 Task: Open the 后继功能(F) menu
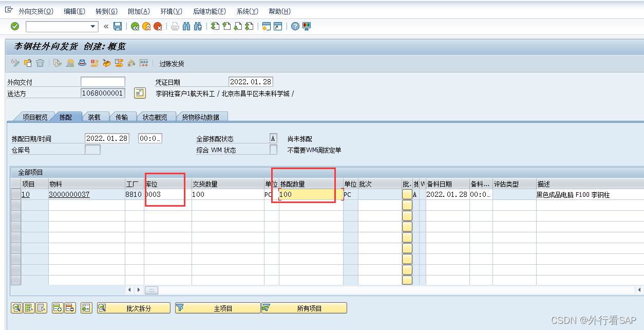click(x=210, y=11)
